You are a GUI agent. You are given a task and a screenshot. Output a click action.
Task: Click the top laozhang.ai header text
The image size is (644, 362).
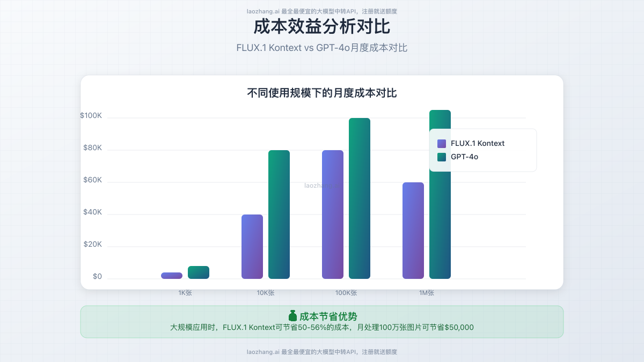tap(322, 11)
